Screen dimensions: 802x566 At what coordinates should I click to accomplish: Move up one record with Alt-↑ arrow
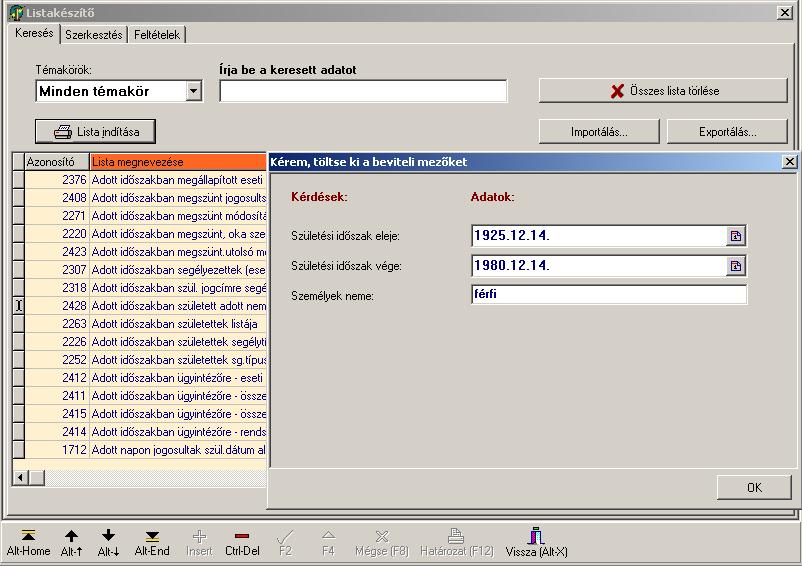click(71, 536)
